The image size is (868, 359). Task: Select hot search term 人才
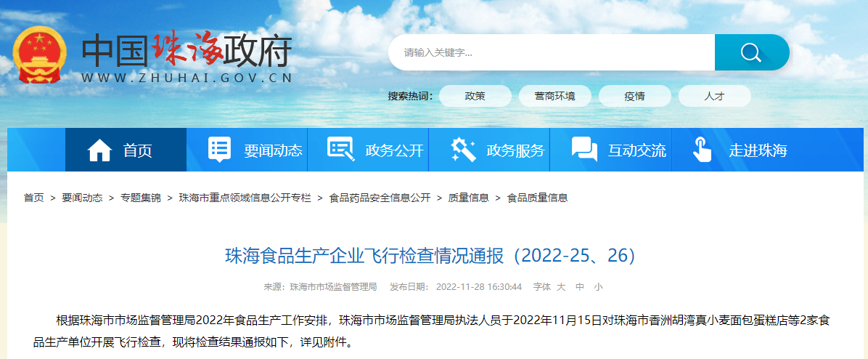(x=714, y=96)
